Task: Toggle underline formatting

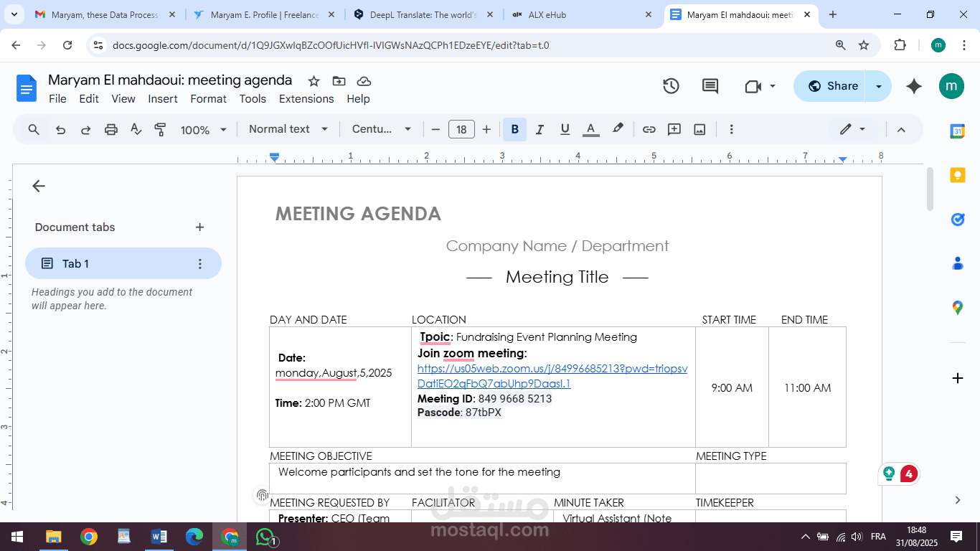Action: click(565, 130)
